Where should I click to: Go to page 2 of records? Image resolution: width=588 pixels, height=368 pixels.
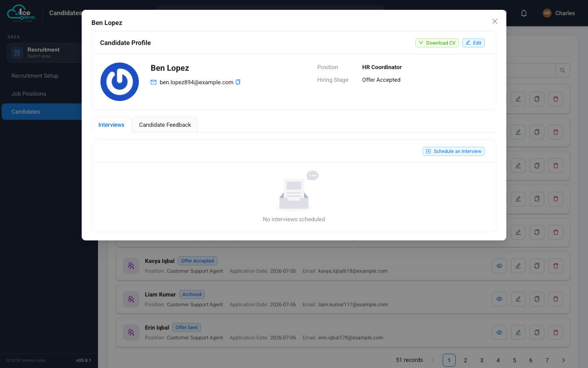[465, 360]
